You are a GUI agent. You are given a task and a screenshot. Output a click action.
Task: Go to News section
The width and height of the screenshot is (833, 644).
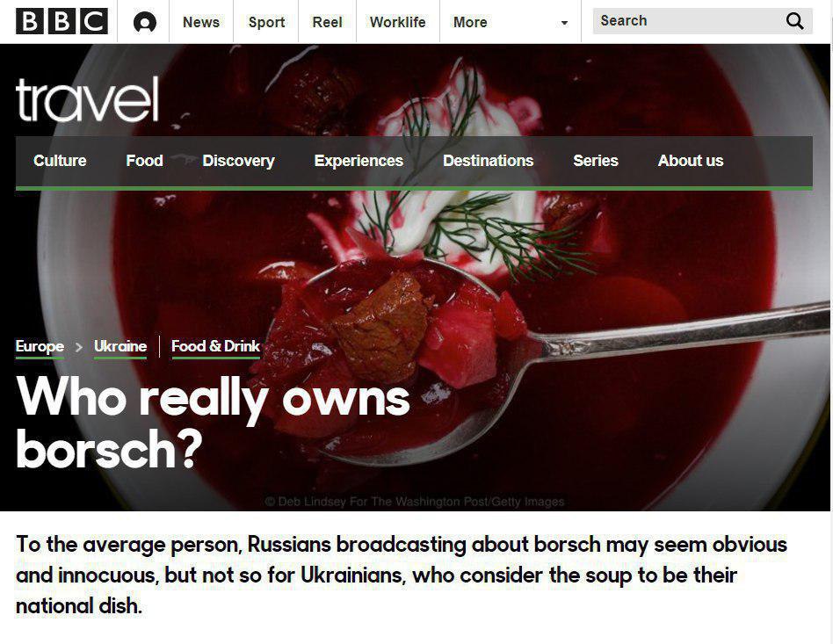coord(201,22)
